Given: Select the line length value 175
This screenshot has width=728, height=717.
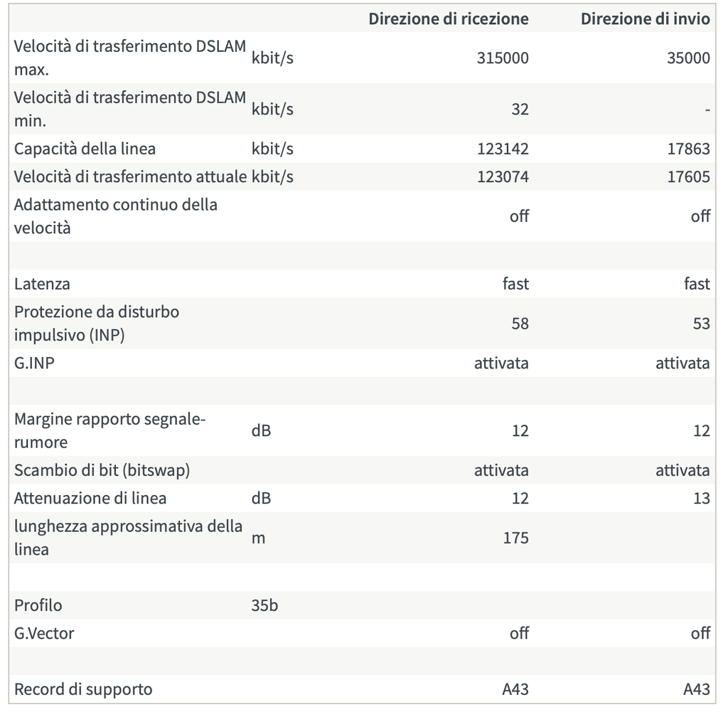Looking at the screenshot, I should point(516,538).
